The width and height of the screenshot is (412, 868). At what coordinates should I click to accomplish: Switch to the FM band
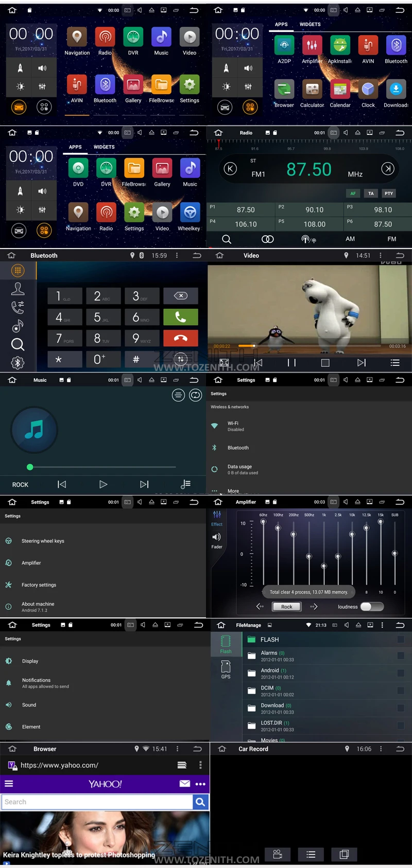(392, 239)
